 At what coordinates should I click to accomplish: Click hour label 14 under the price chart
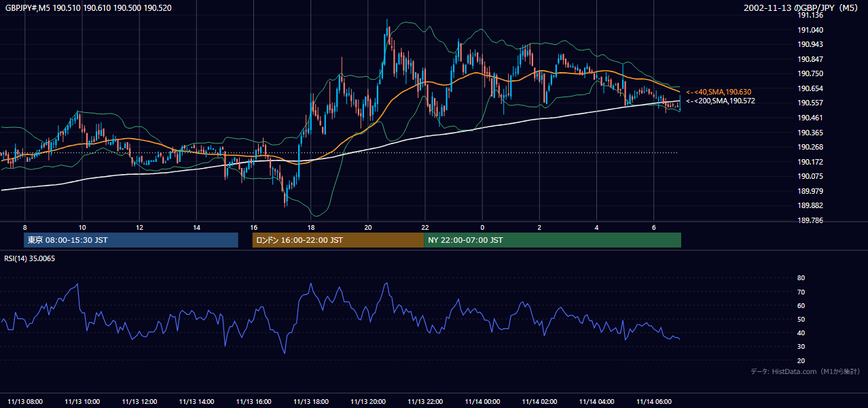pyautogui.click(x=196, y=227)
